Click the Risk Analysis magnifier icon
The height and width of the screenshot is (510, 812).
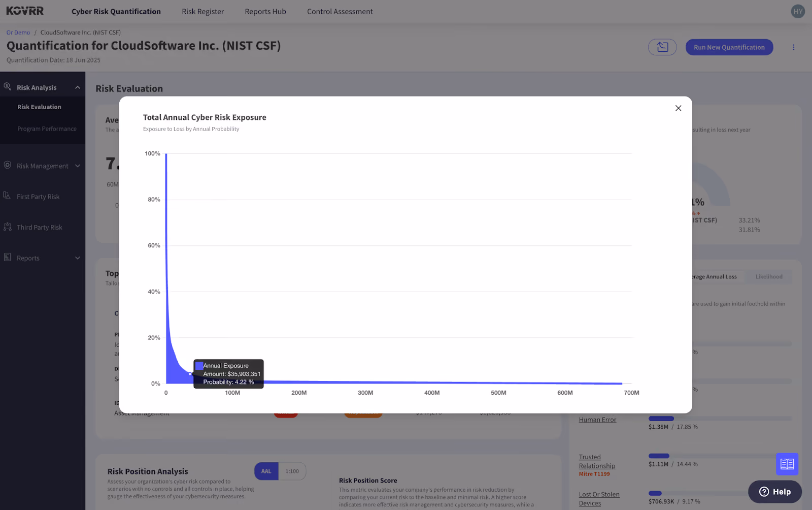click(x=8, y=87)
